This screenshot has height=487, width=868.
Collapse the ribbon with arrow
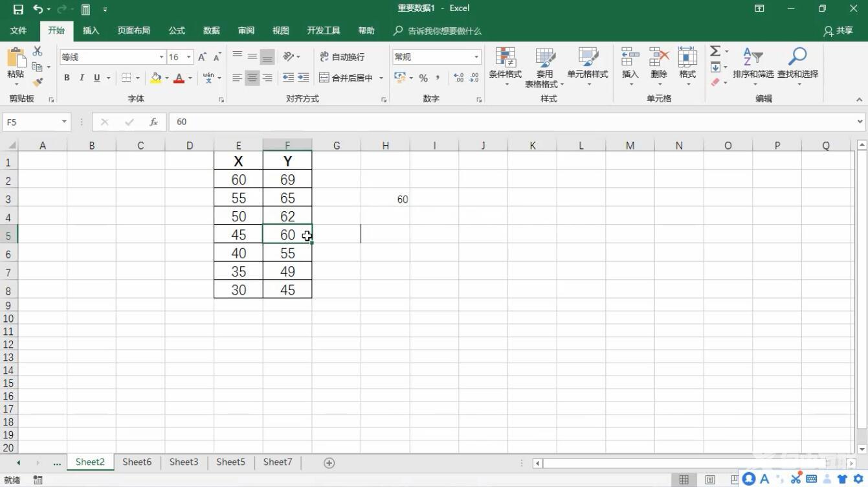coord(860,100)
